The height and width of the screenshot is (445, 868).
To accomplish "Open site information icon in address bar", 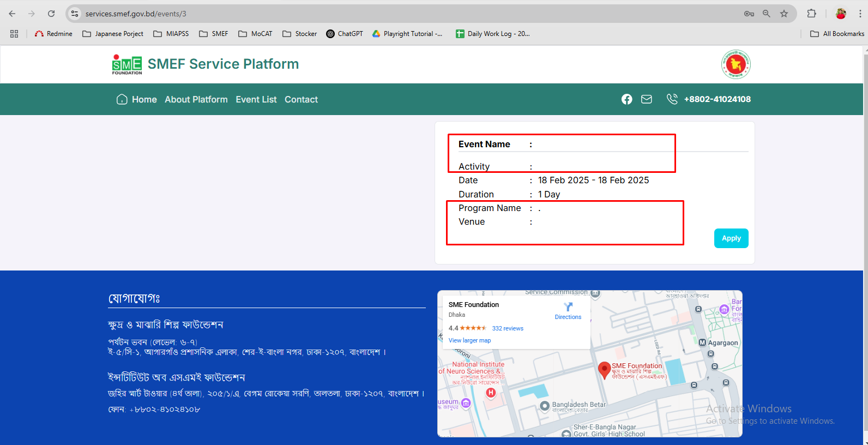I will 75,14.
